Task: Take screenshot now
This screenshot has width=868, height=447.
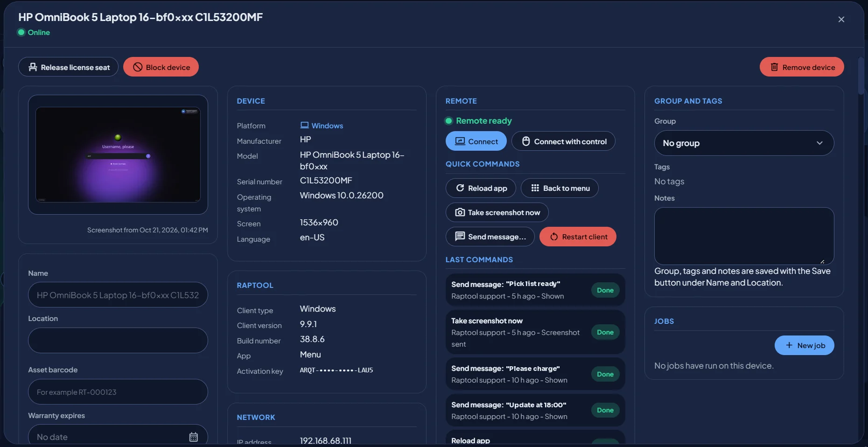Action: (497, 212)
